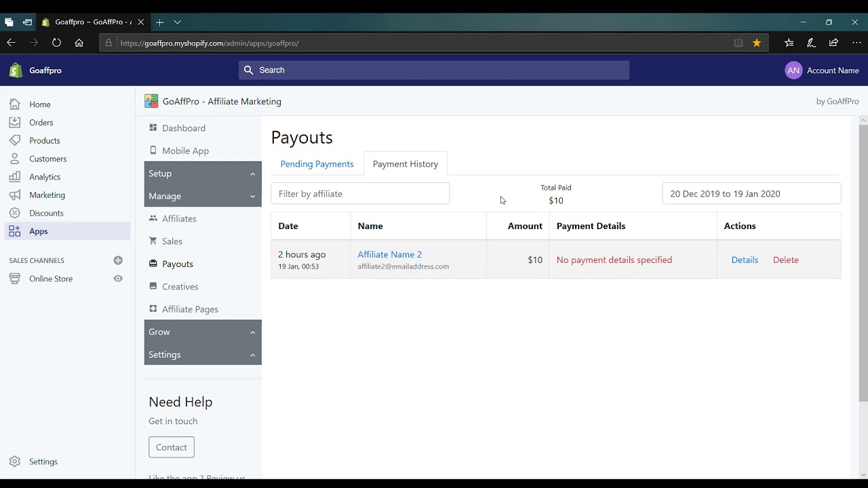Screen dimensions: 868x488
Task: Click the add notes pen icon
Action: pos(811,43)
